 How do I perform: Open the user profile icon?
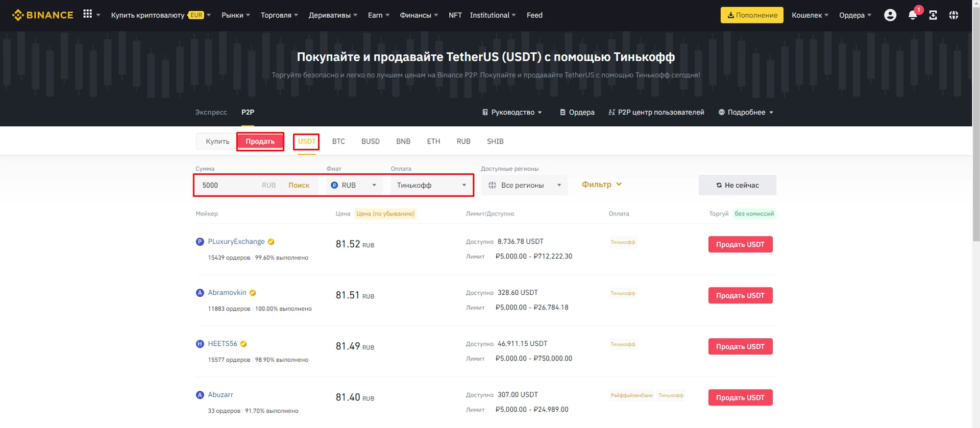coord(890,15)
